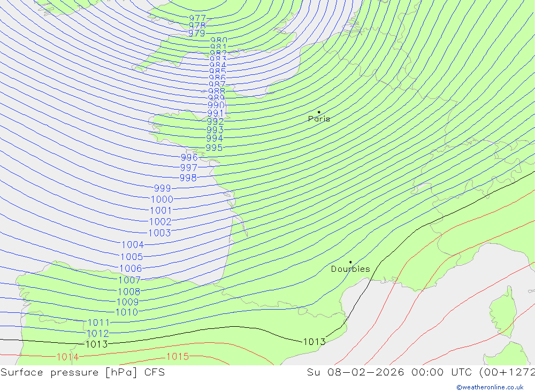Click the Paris city label
535x392 pixels.
coord(319,119)
